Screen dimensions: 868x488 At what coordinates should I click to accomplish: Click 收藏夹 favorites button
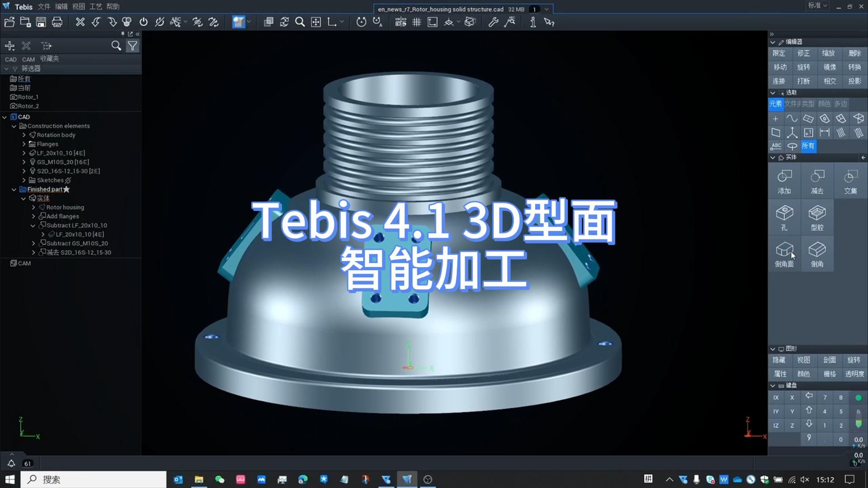tap(49, 58)
